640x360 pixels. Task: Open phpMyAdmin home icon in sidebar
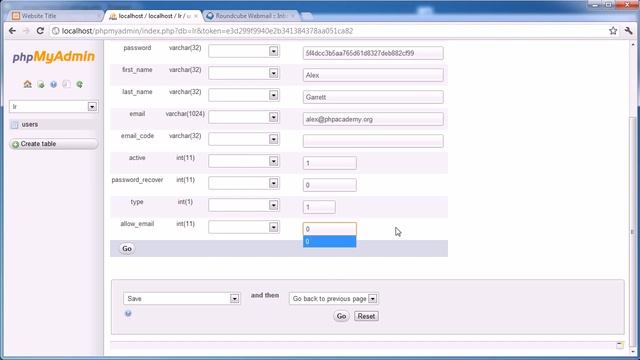coord(27,84)
